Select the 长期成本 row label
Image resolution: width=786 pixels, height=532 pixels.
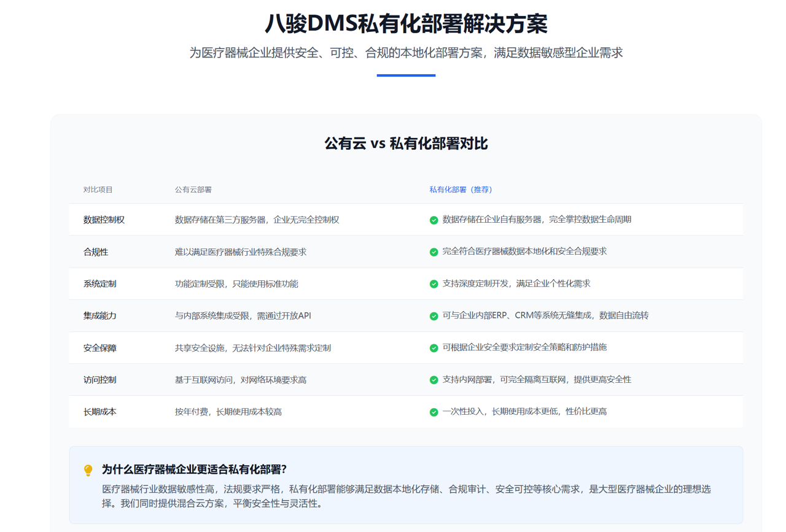[x=99, y=412]
